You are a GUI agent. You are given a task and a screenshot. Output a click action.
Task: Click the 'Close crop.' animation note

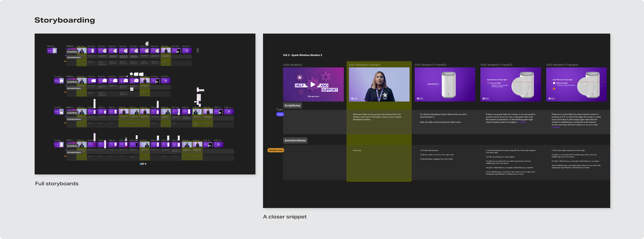pos(357,150)
